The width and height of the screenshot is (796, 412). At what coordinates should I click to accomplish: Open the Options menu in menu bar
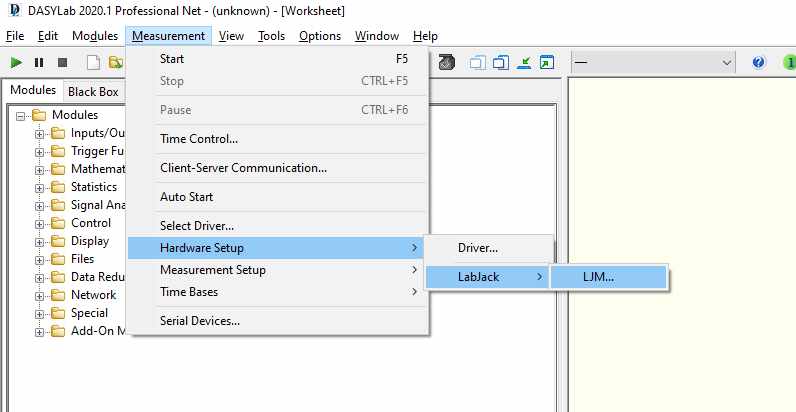(x=320, y=36)
